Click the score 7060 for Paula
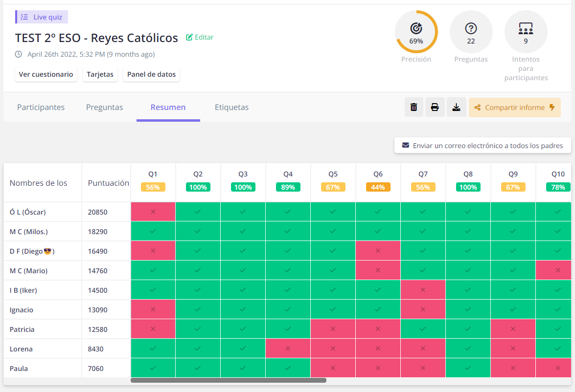This screenshot has height=392, width=575. (x=96, y=369)
